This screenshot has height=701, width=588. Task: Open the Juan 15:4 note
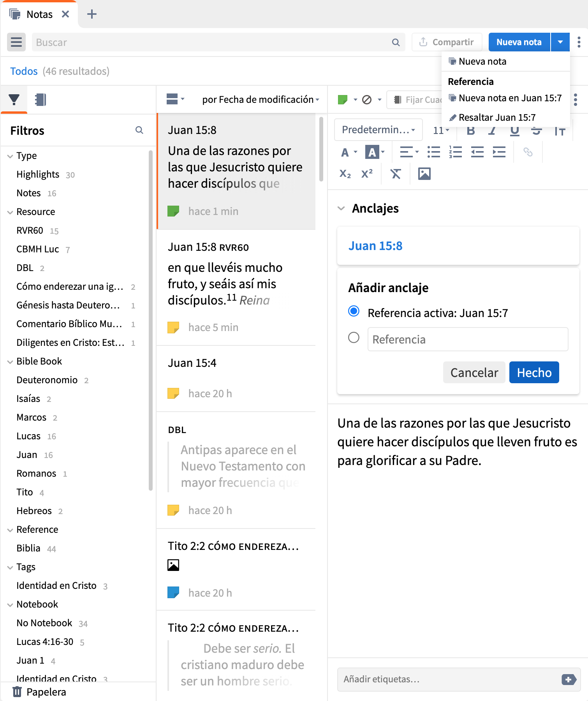click(236, 379)
